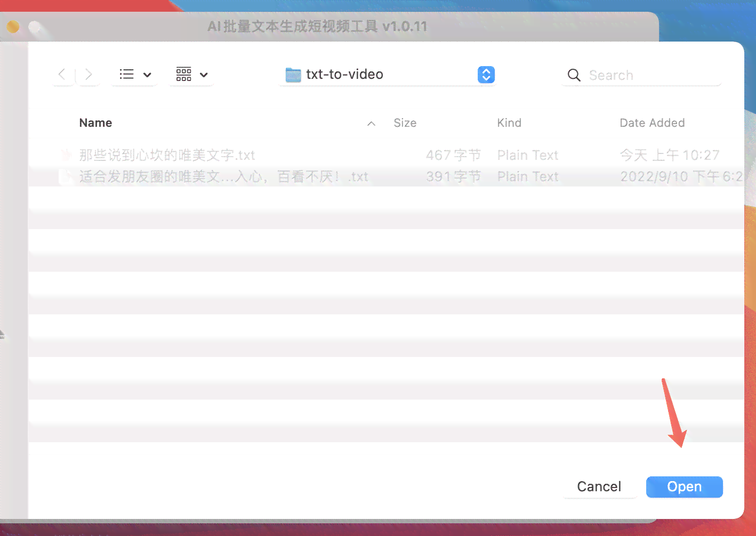Image resolution: width=756 pixels, height=536 pixels.
Task: Expand the txt-to-video folder path popup
Action: click(486, 75)
